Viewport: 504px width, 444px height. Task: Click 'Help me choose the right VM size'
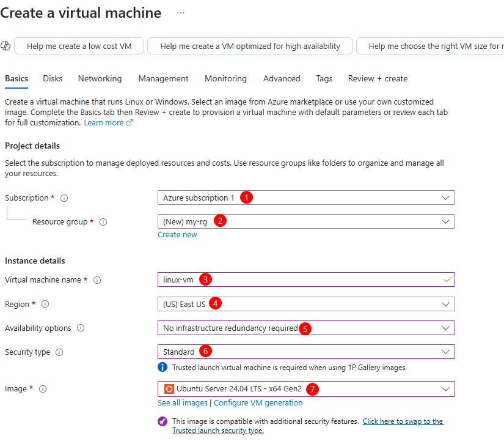click(431, 46)
